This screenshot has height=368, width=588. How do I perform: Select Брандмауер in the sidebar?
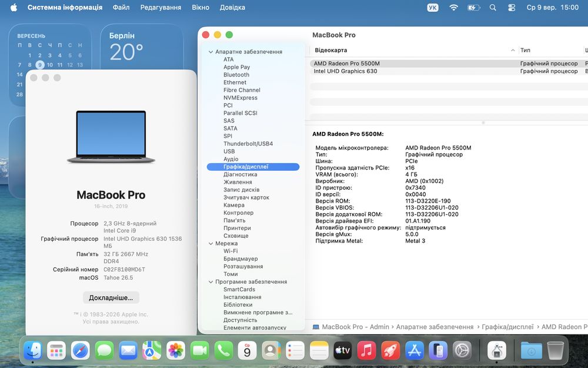(240, 258)
